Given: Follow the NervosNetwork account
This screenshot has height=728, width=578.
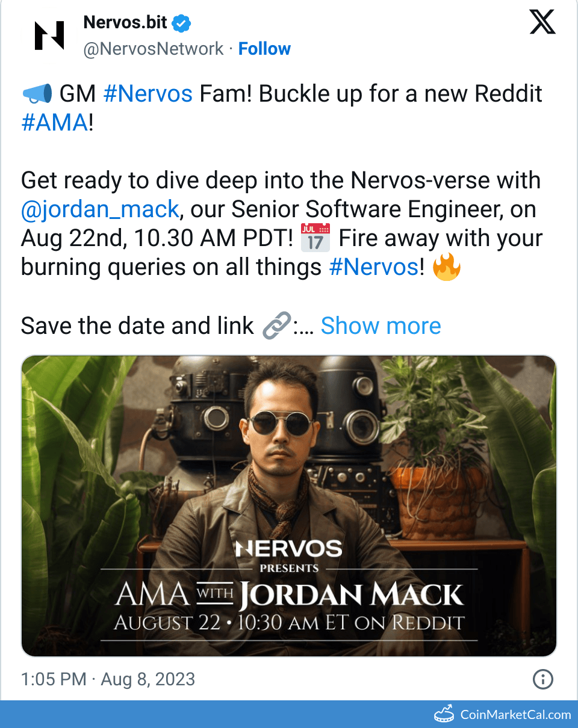Looking at the screenshot, I should [264, 49].
